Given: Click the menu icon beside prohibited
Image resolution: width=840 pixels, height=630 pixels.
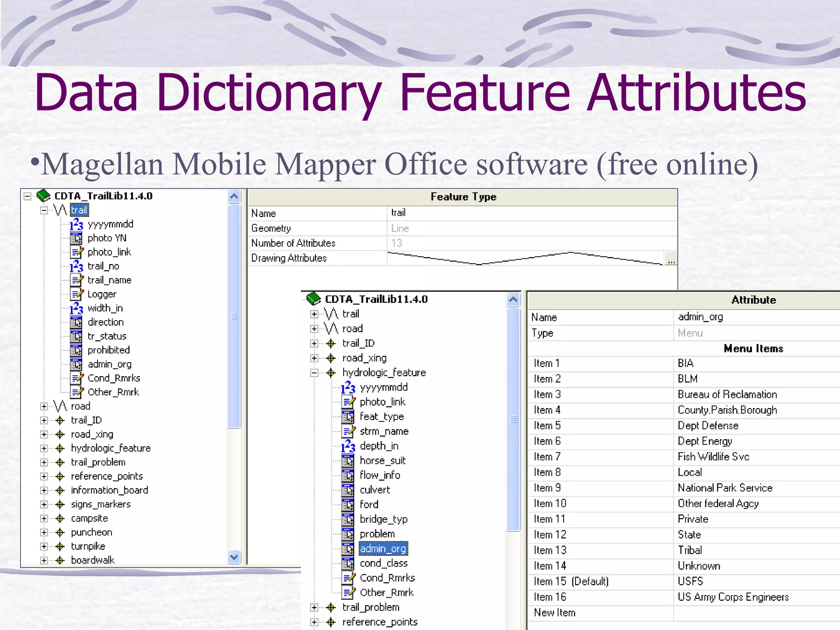Looking at the screenshot, I should pyautogui.click(x=76, y=350).
